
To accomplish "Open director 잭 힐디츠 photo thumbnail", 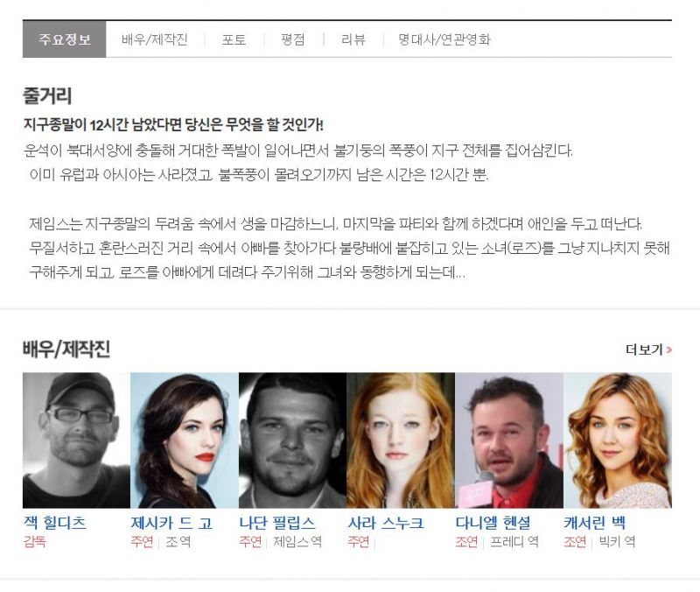I will 76,440.
